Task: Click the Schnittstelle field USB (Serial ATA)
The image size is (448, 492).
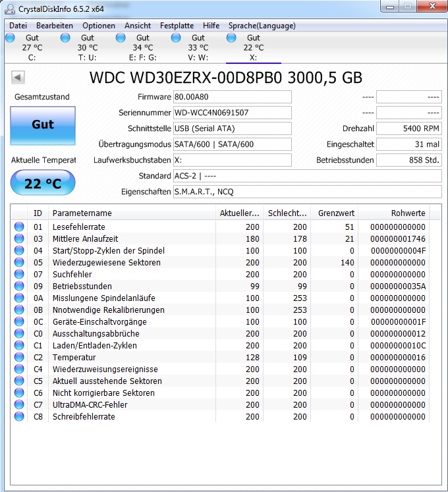Action: [x=233, y=128]
